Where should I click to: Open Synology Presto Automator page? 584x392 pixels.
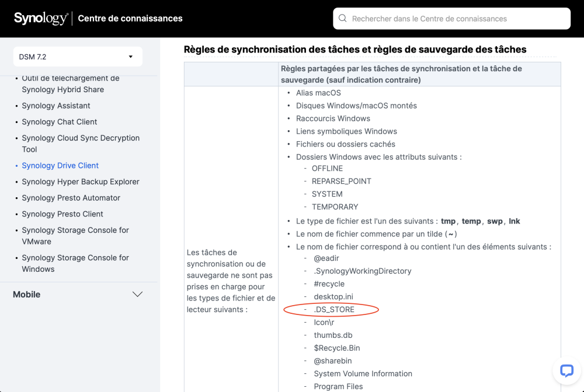(71, 198)
